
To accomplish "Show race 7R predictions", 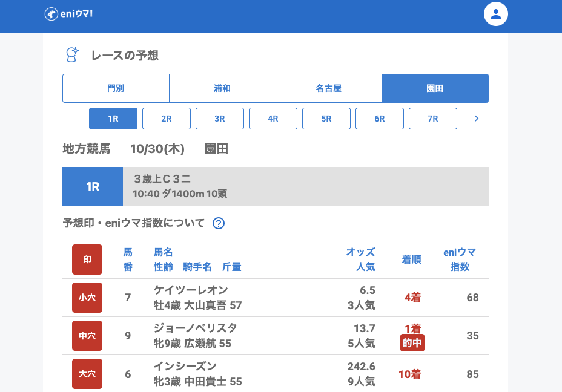I will pyautogui.click(x=433, y=119).
